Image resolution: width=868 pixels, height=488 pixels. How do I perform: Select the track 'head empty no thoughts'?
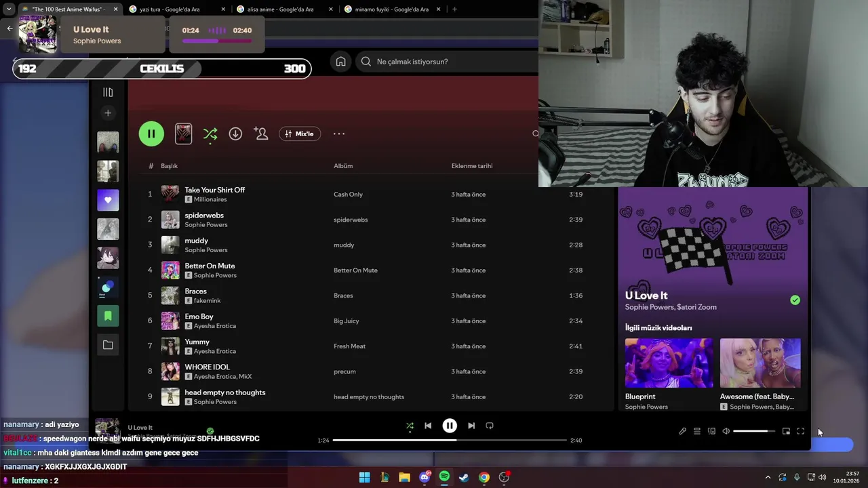pyautogui.click(x=224, y=392)
